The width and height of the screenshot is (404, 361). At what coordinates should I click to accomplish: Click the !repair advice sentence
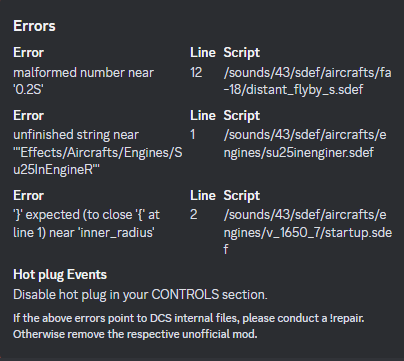(x=189, y=318)
